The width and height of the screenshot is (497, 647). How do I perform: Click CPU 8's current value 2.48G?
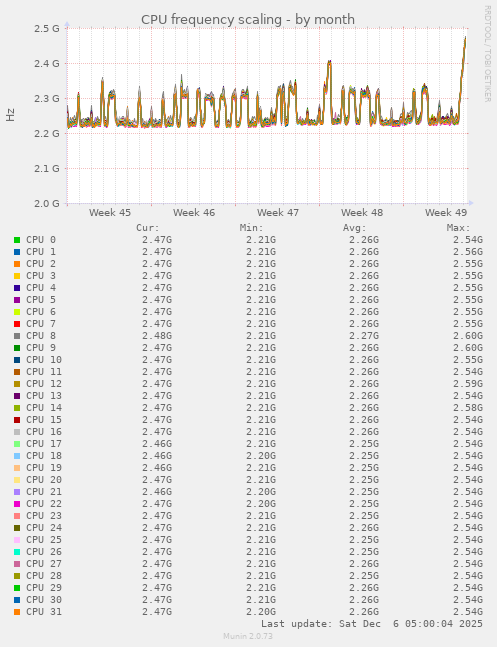pyautogui.click(x=157, y=336)
